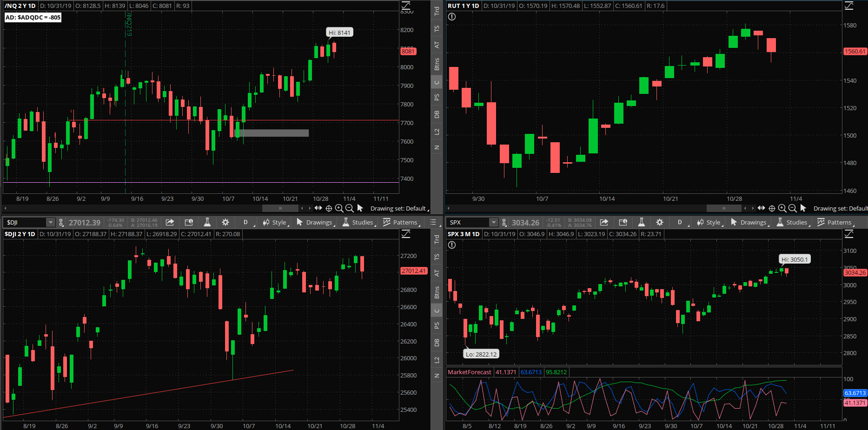Expand the $DJI symbol dropdown arrow
Image resolution: width=868 pixels, height=430 pixels.
[50, 222]
